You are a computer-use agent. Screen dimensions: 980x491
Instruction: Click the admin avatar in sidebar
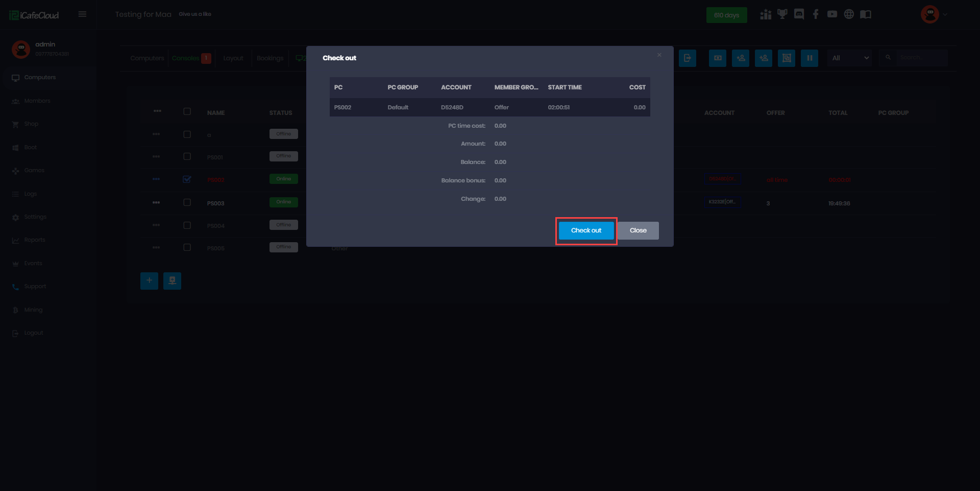point(21,49)
